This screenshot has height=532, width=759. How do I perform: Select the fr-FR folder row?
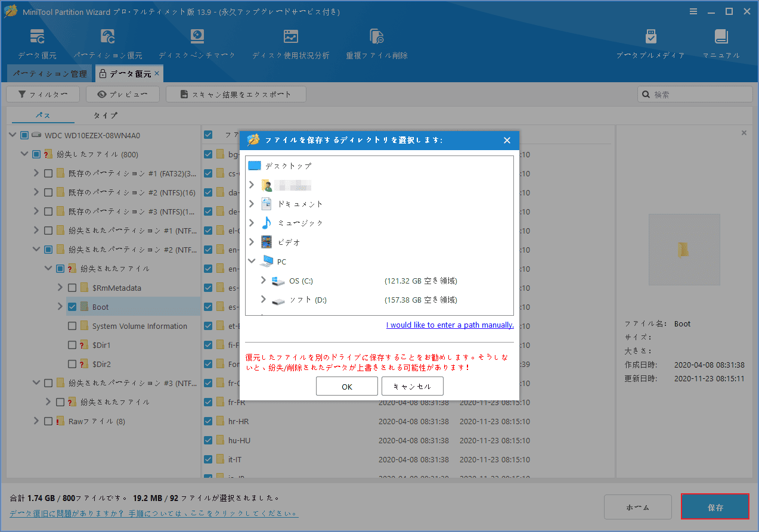405,402
